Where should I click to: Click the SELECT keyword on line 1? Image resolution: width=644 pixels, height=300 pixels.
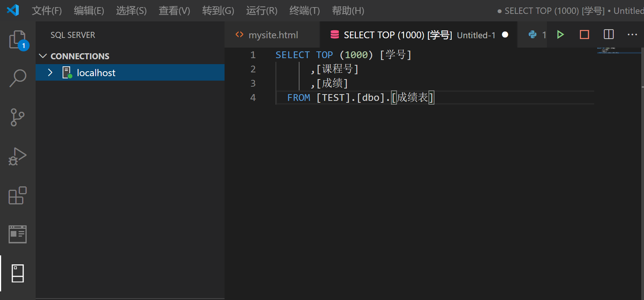(292, 55)
